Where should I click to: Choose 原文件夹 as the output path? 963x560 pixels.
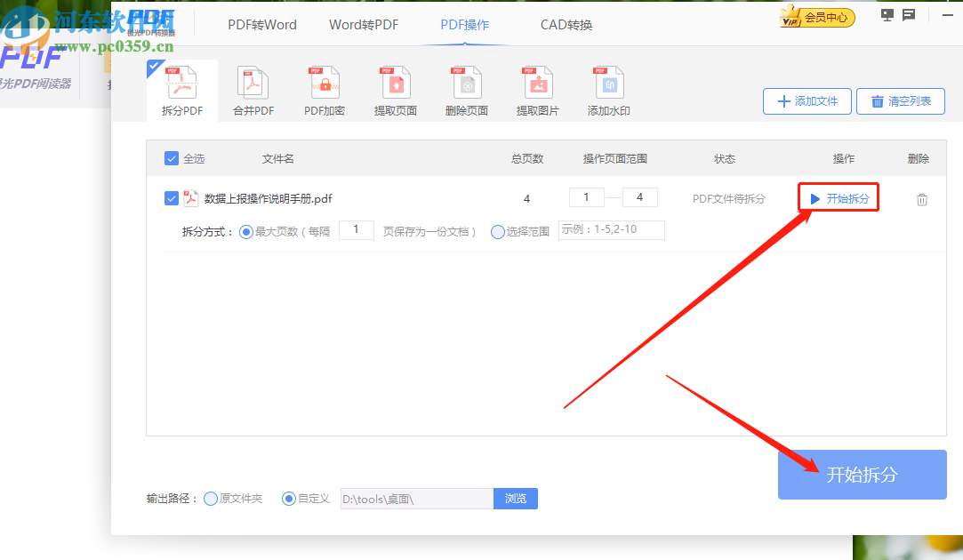(x=211, y=498)
